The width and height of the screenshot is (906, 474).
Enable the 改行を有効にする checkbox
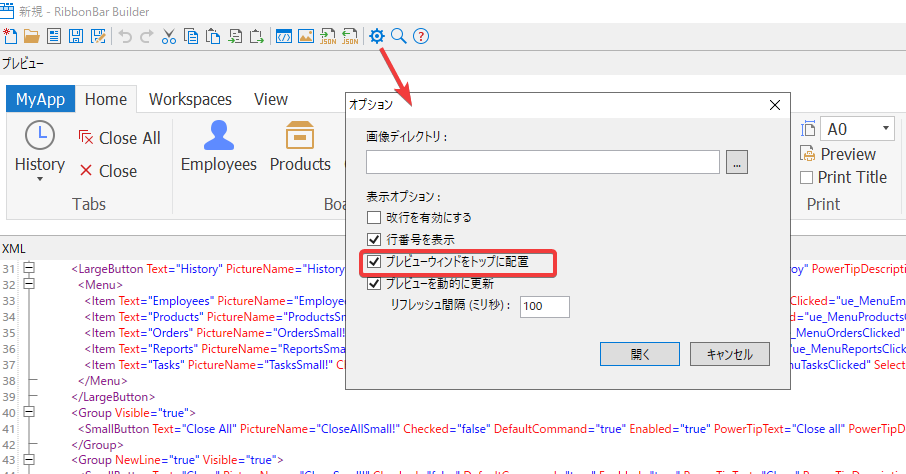(x=374, y=217)
